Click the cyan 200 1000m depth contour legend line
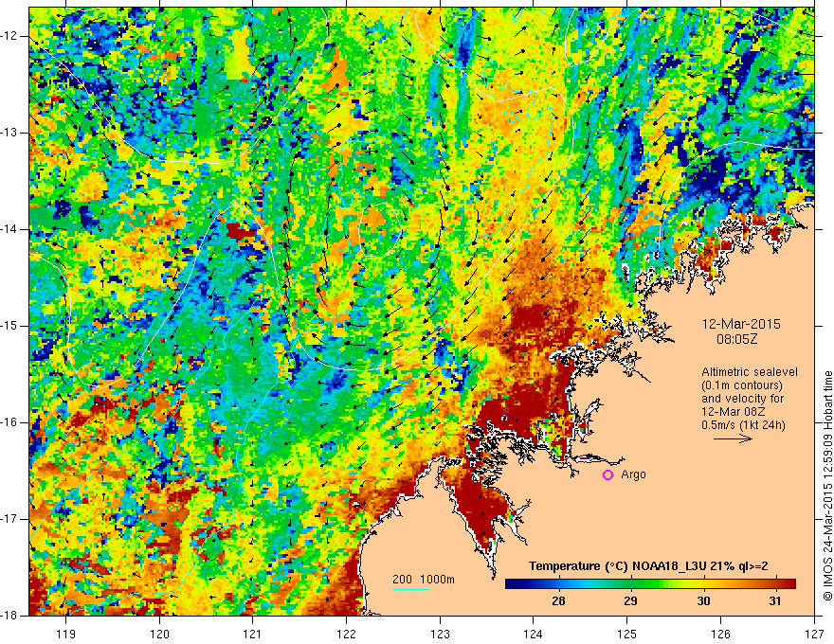834x644 pixels. (x=411, y=589)
